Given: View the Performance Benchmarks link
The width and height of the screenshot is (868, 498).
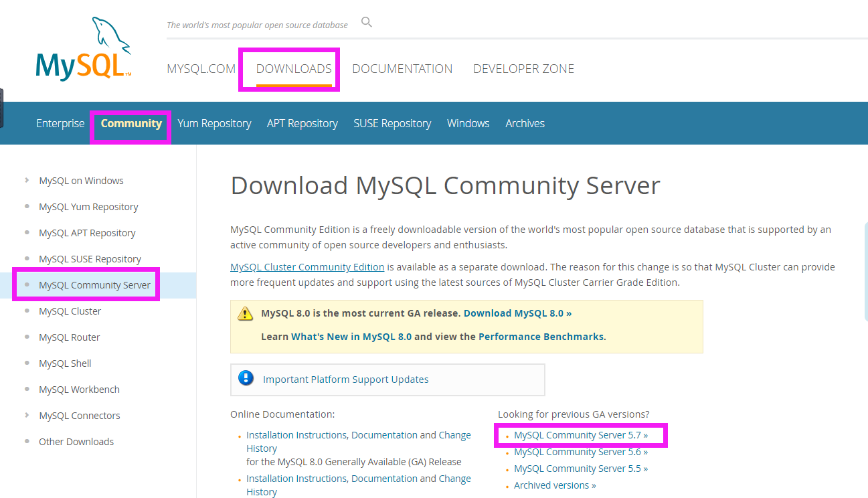Looking at the screenshot, I should [x=541, y=337].
